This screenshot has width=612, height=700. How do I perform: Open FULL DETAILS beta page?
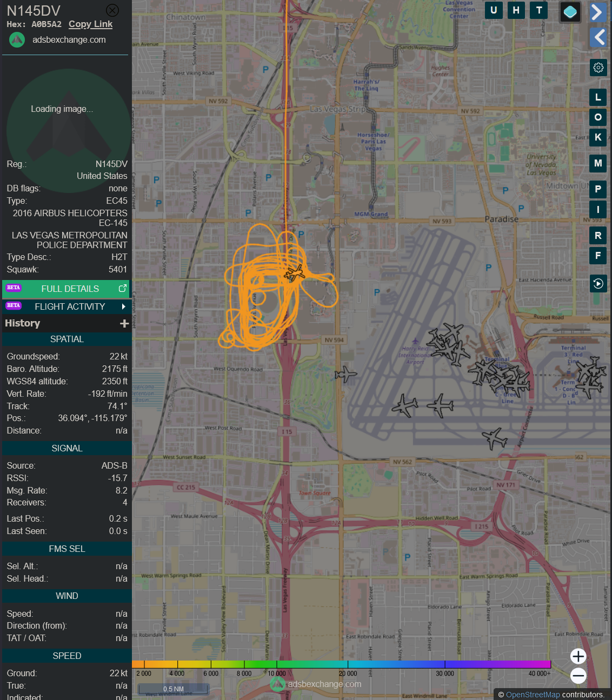pos(66,289)
